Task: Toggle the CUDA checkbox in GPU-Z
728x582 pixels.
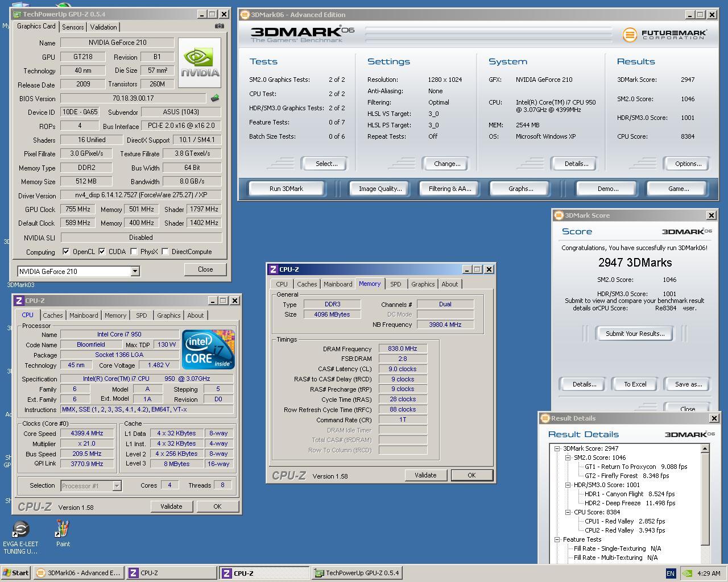Action: point(102,252)
